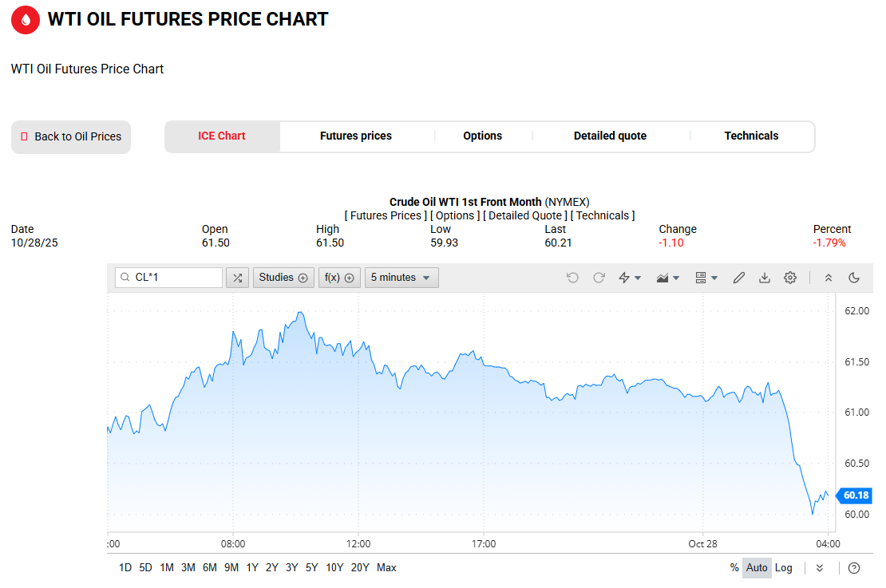886x588 pixels.
Task: Toggle the Auto scale option
Action: 757,568
